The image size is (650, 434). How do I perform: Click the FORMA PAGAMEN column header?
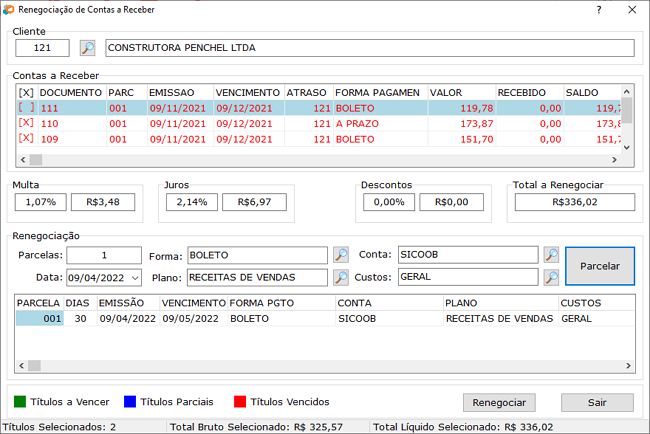point(380,92)
